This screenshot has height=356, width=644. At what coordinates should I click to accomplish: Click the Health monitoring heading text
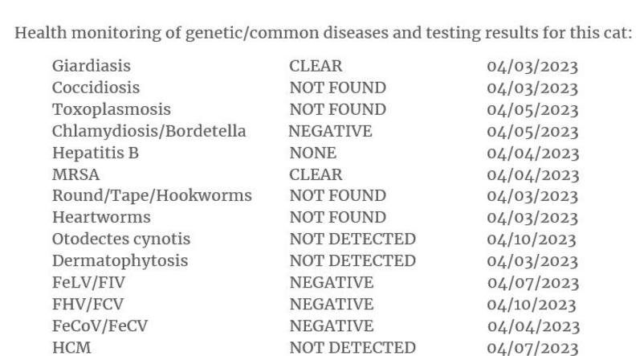[x=324, y=33]
